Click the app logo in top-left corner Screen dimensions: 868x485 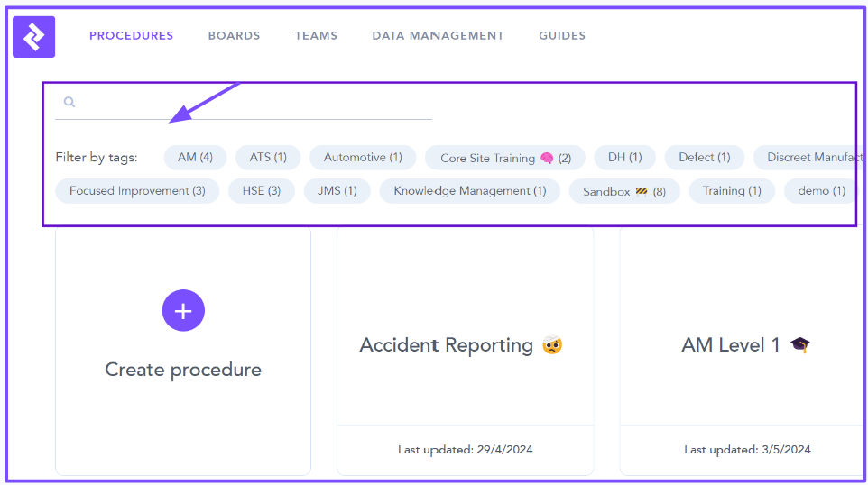tap(33, 36)
